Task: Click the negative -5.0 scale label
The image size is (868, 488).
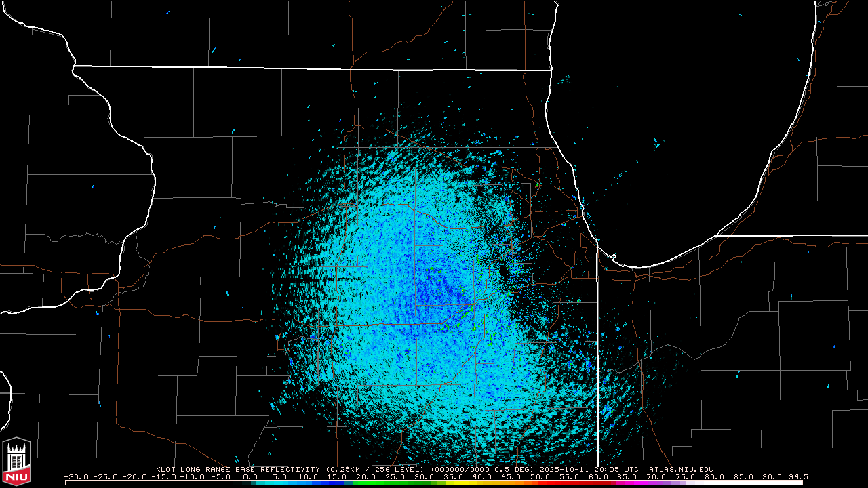Action: click(222, 477)
